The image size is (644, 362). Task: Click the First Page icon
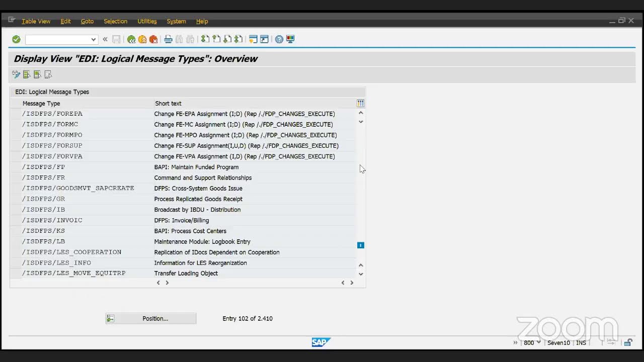coord(205,39)
